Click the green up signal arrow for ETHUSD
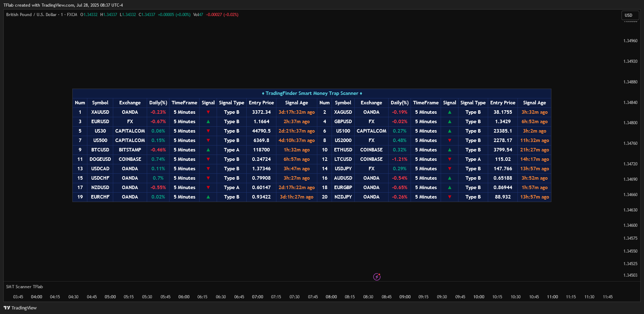Viewport: 644px width, 314px height. point(450,150)
